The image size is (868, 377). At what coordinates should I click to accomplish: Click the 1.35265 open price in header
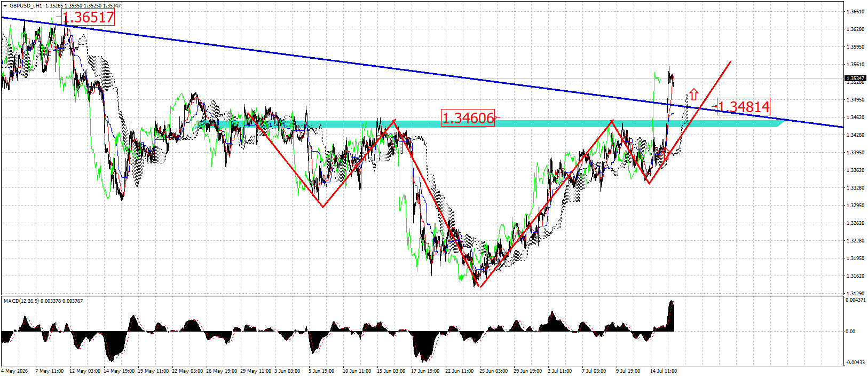coord(54,6)
